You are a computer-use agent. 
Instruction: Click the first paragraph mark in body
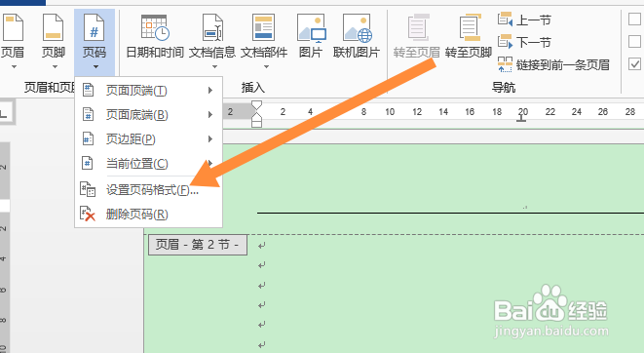coord(262,246)
